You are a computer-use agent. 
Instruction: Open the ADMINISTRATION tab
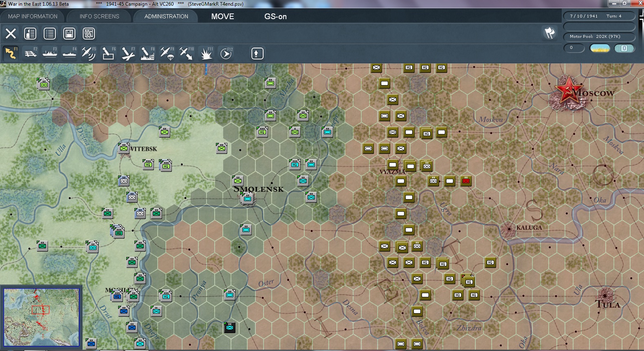pyautogui.click(x=166, y=16)
